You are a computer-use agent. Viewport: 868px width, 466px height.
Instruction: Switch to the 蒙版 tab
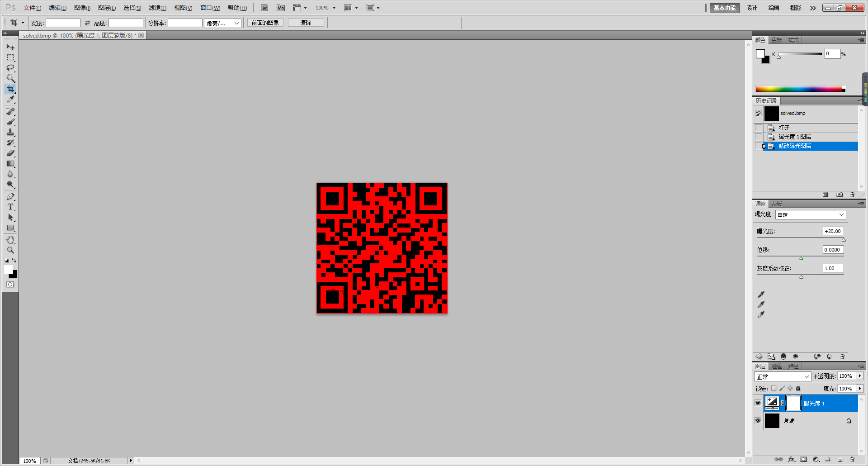[777, 204]
